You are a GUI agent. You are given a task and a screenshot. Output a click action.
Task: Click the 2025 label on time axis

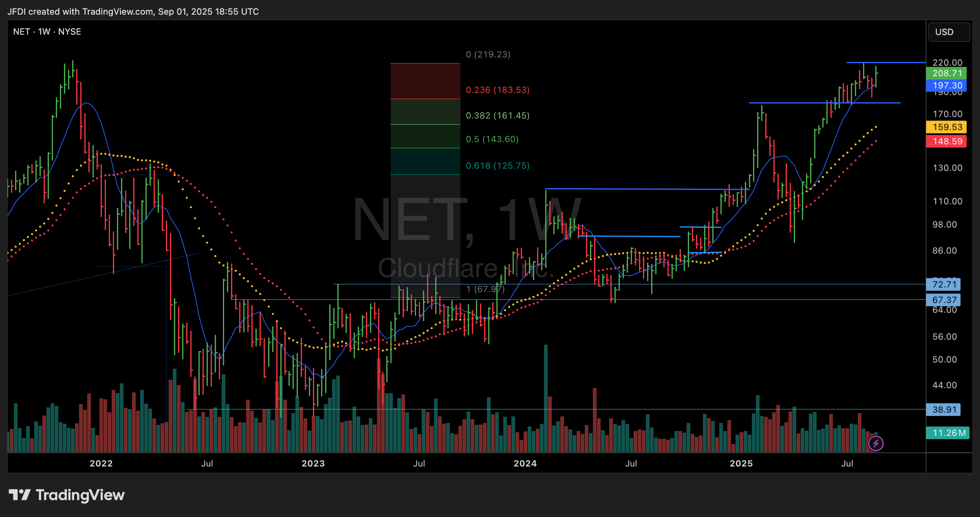(741, 463)
